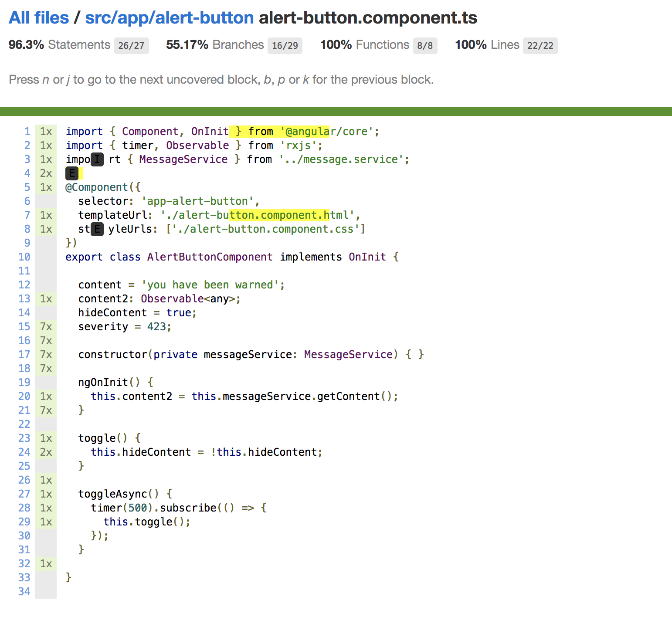Click the Statements 26/27 fraction badge

click(x=131, y=46)
